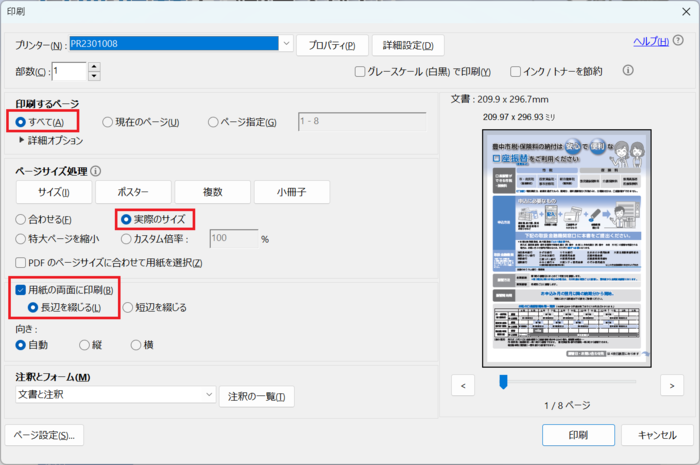This screenshot has height=465, width=700.
Task: Toggle インク / トナーを節約 checkbox
Action: tap(516, 72)
